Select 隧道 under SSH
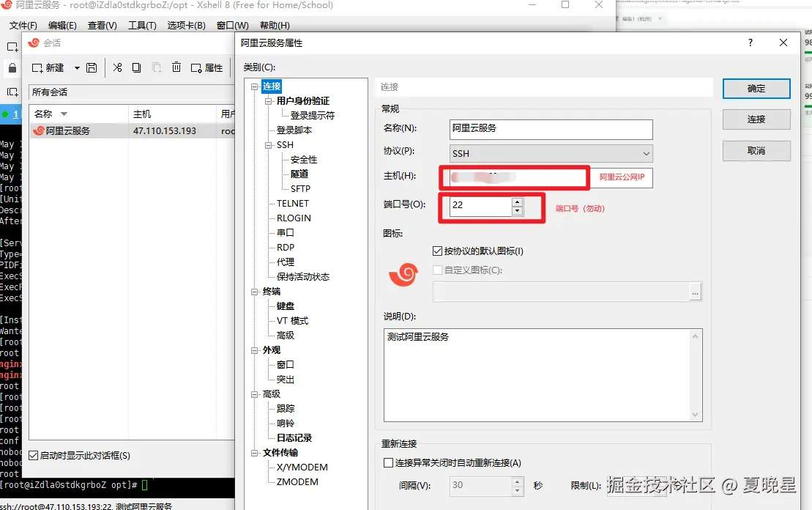Image resolution: width=812 pixels, height=510 pixels. [x=299, y=174]
